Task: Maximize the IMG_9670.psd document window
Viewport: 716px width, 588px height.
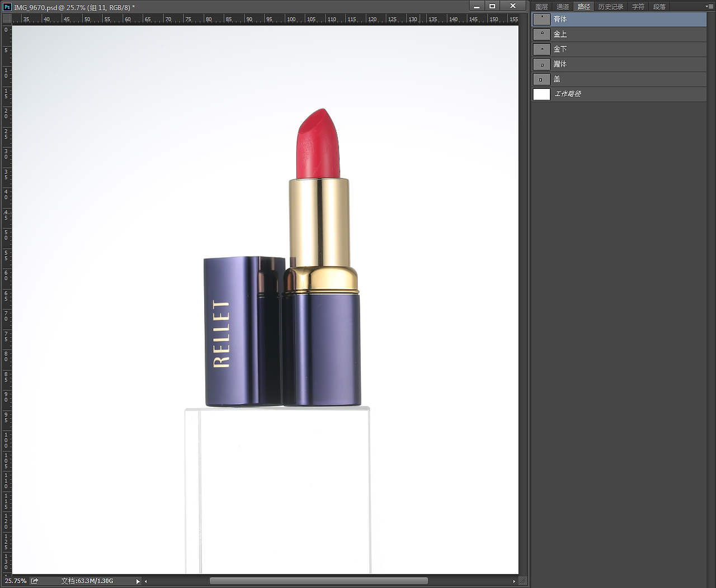Action: (492, 7)
